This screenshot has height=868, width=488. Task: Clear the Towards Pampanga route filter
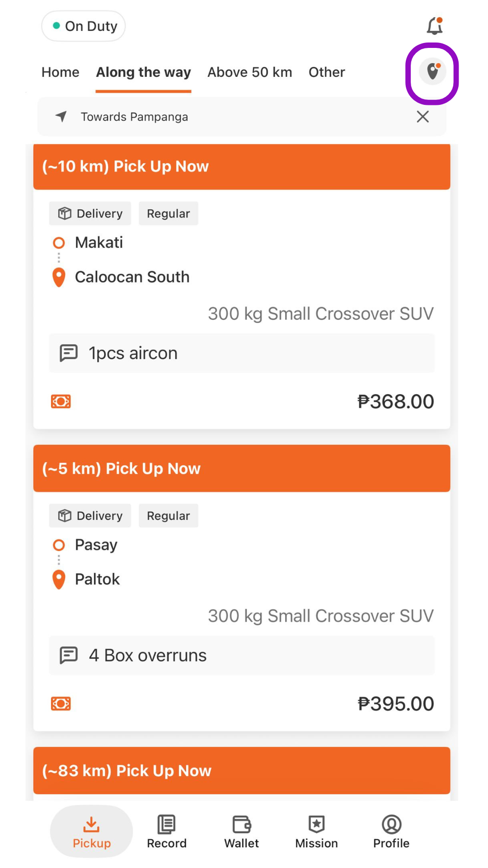coord(423,117)
